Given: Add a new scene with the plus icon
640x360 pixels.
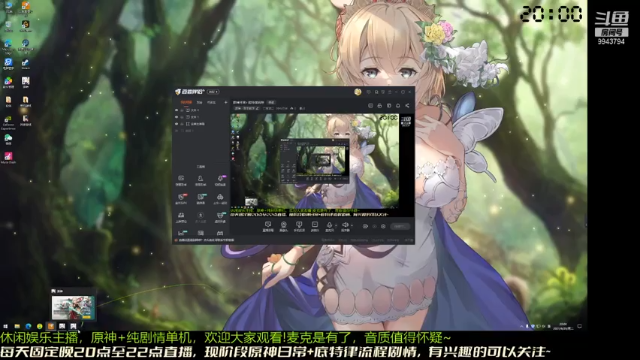Looking at the screenshot, I should pos(226,102).
